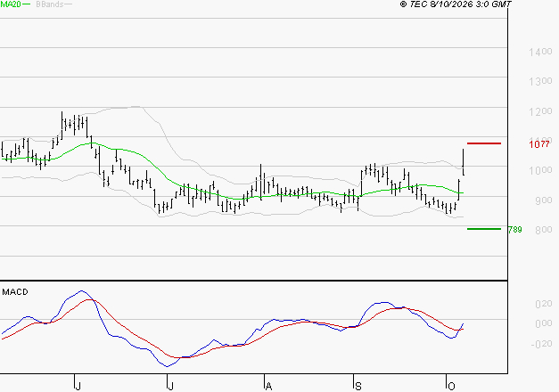Click the A month axis label

click(x=269, y=386)
